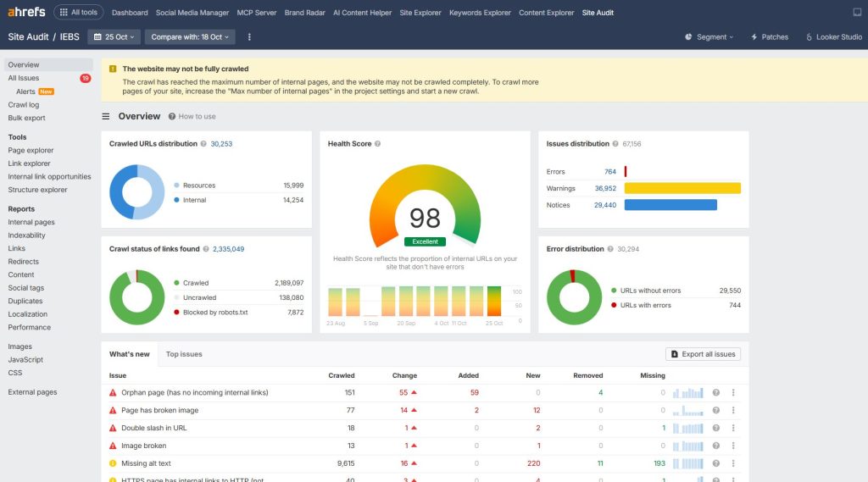Click Export all issues button

pyautogui.click(x=703, y=354)
